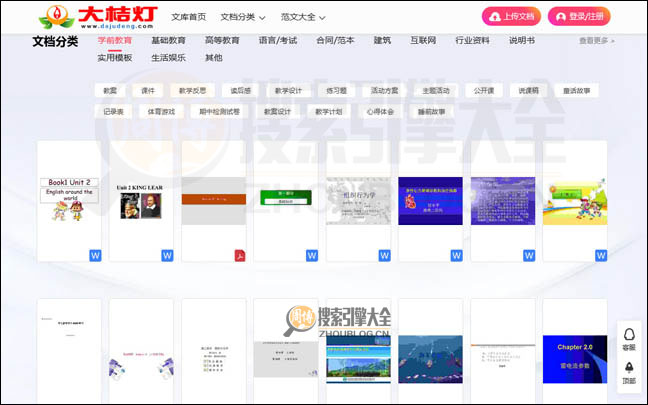
Task: Open the blue heart-diagram document thumbnail
Action: (431, 201)
